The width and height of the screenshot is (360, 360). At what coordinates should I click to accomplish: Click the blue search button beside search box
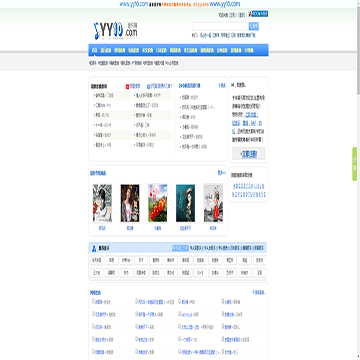(254, 26)
